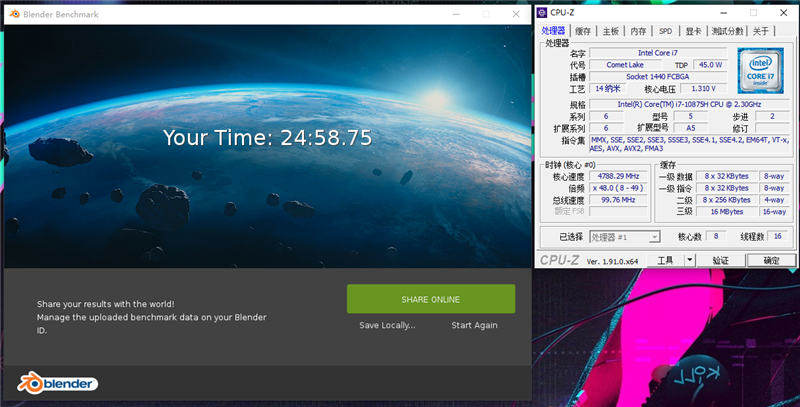The height and width of the screenshot is (407, 800).
Task: Share benchmark results with SHARE ONLINE button
Action: pos(431,299)
